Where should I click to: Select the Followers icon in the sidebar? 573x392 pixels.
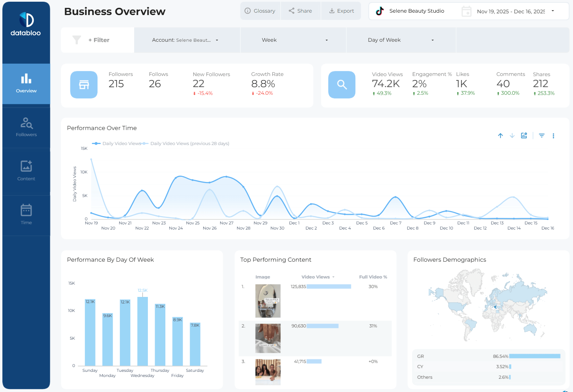point(26,128)
